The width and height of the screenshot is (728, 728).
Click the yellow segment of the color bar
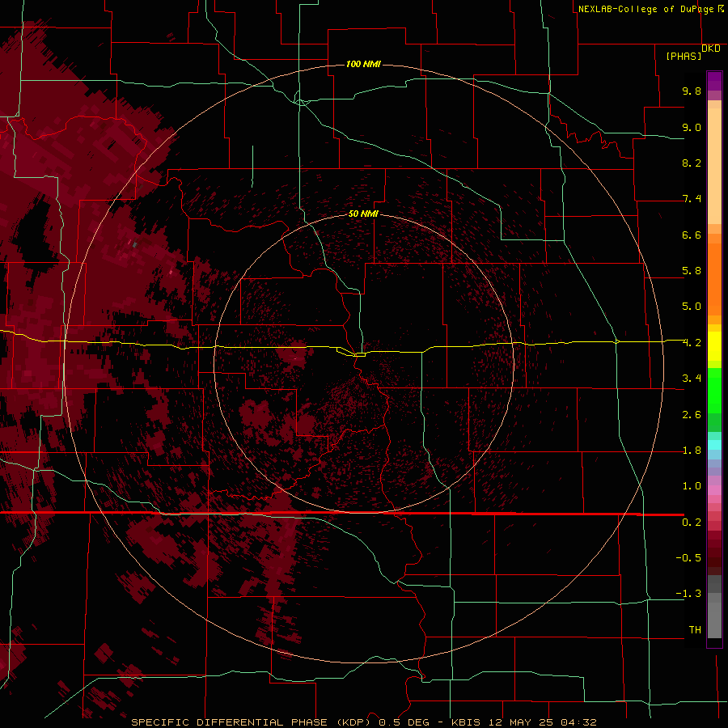click(714, 346)
